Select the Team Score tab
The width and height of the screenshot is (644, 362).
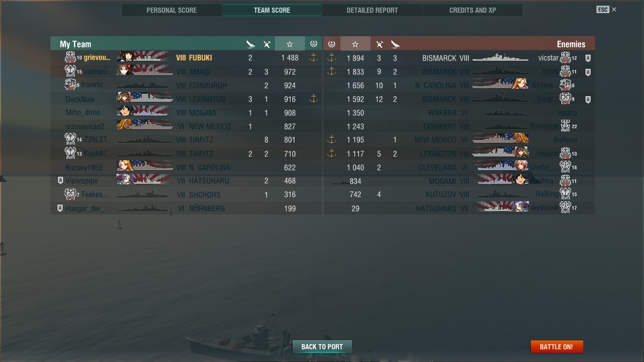click(272, 10)
